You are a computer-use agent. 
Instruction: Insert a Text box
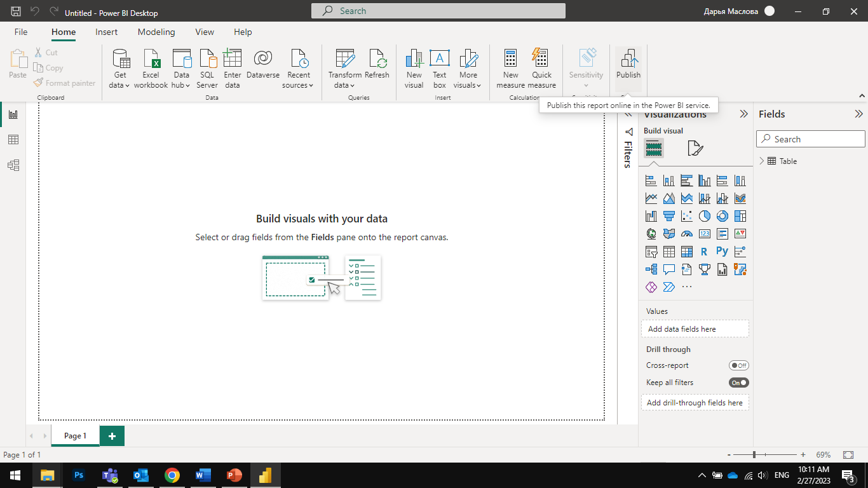click(x=440, y=68)
